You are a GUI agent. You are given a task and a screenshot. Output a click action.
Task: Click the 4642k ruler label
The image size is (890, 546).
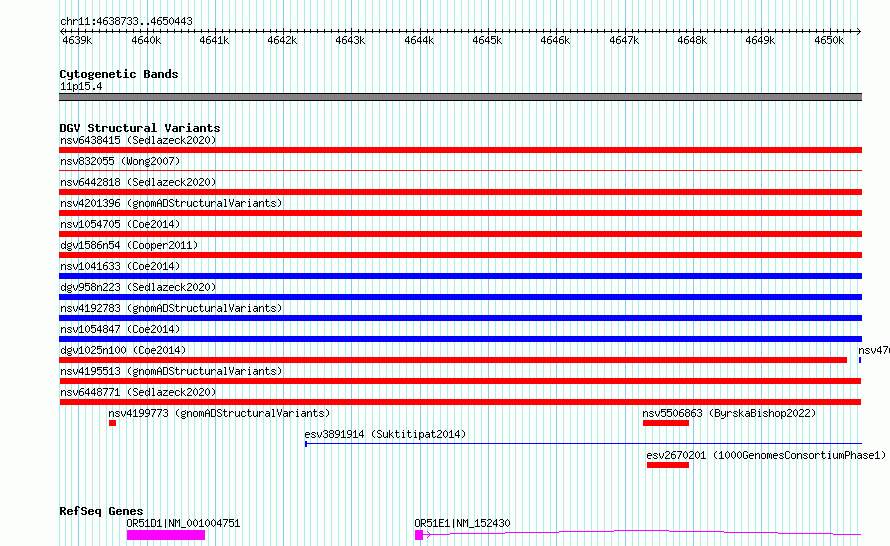(x=282, y=41)
